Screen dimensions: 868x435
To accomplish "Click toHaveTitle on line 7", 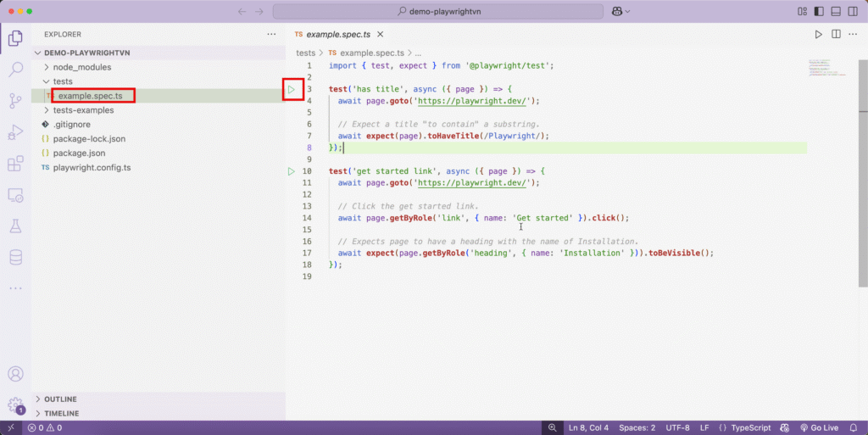I will coord(453,136).
